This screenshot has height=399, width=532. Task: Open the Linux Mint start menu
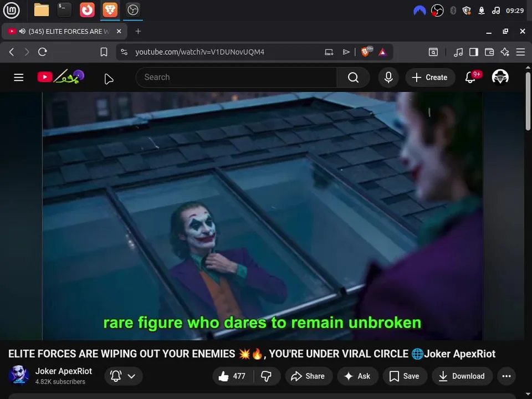(x=11, y=10)
